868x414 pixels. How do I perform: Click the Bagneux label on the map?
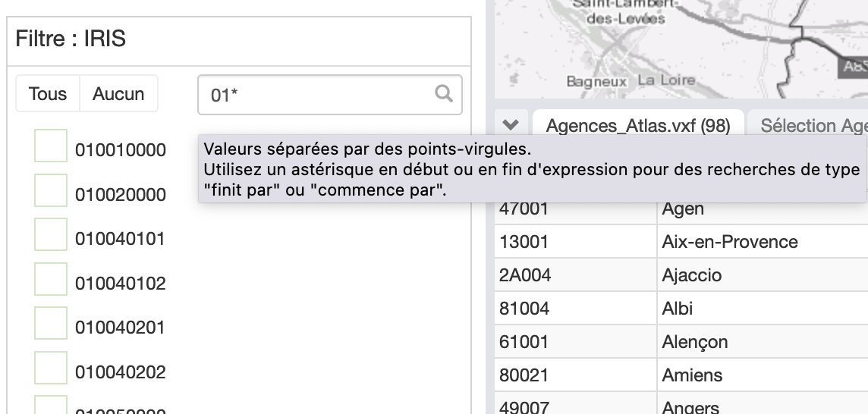point(596,81)
